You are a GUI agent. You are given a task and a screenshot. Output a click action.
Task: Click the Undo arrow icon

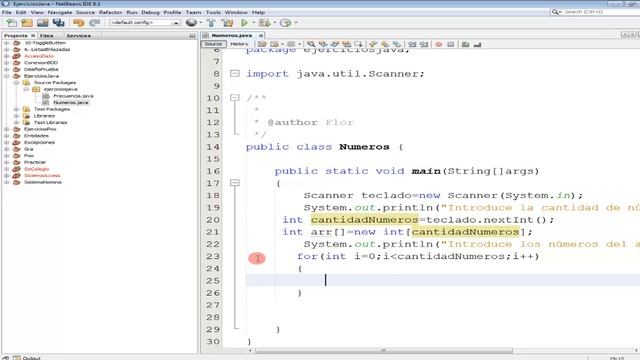point(79,23)
